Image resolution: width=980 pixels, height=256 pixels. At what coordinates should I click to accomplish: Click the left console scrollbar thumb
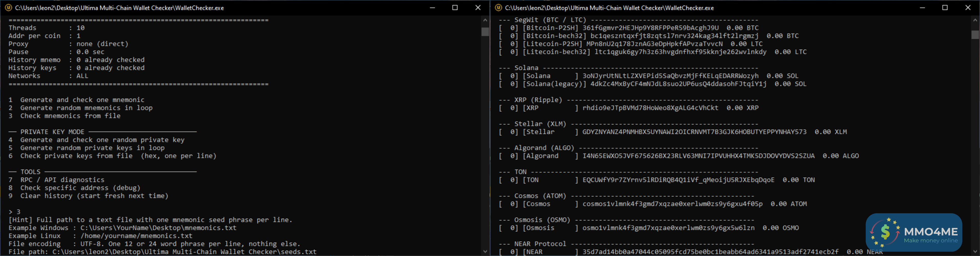pos(485,31)
